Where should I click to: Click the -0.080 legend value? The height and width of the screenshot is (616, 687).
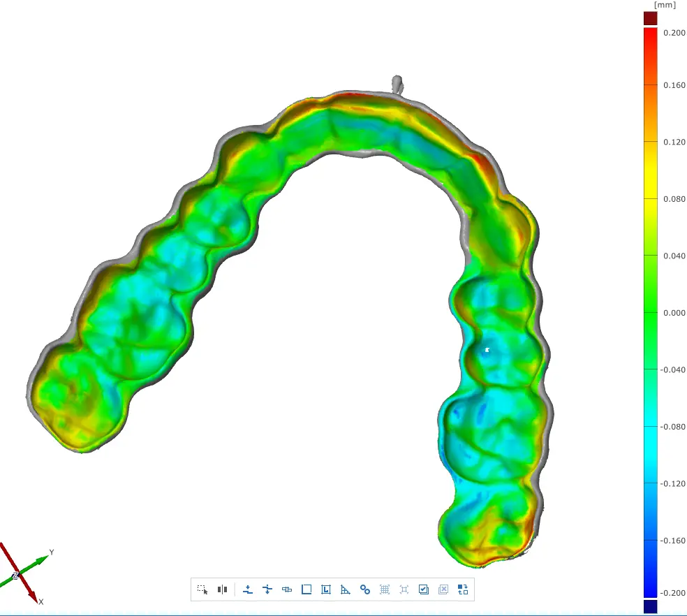(x=672, y=427)
